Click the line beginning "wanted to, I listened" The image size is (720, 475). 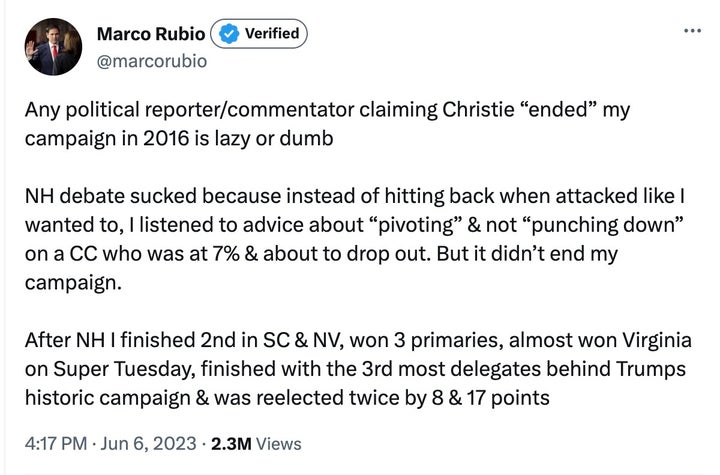[354, 225]
